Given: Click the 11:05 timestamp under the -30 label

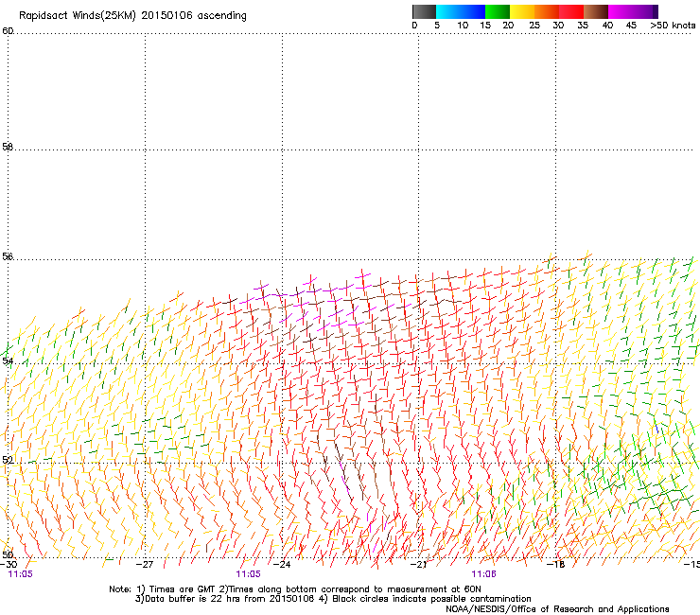Looking at the screenshot, I should coord(20,574).
